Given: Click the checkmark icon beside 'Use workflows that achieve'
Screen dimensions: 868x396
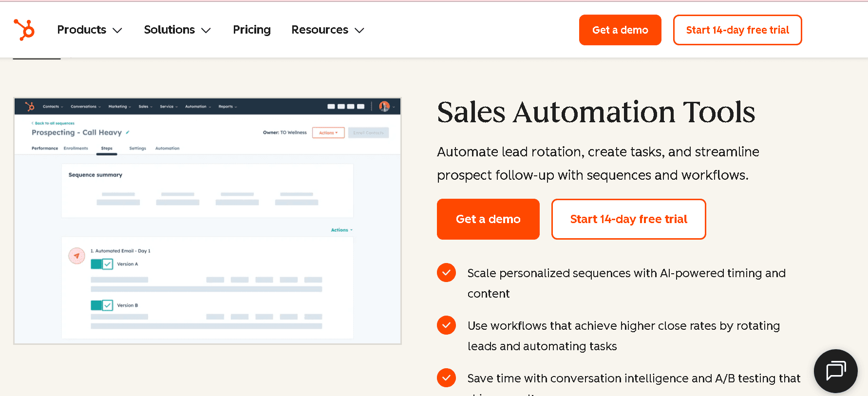Looking at the screenshot, I should click(x=446, y=325).
